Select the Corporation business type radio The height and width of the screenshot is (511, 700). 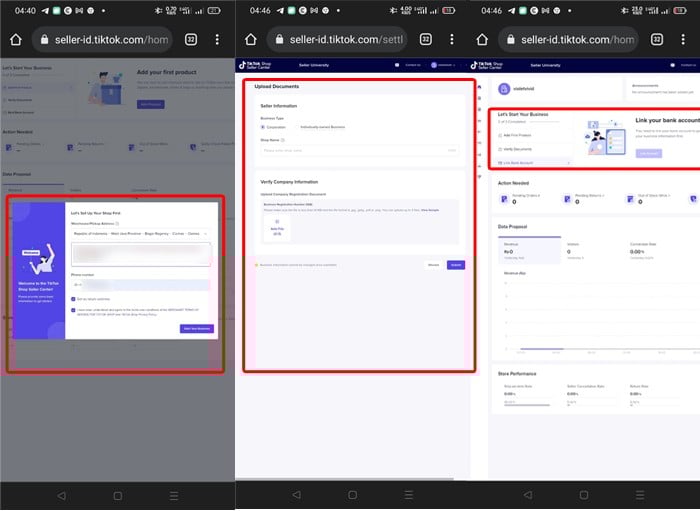[263, 127]
